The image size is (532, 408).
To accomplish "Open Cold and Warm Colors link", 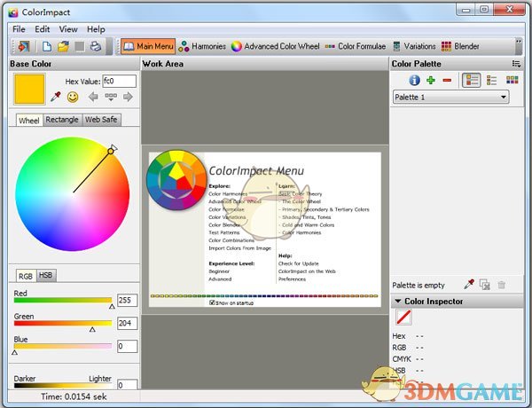I will click(308, 225).
